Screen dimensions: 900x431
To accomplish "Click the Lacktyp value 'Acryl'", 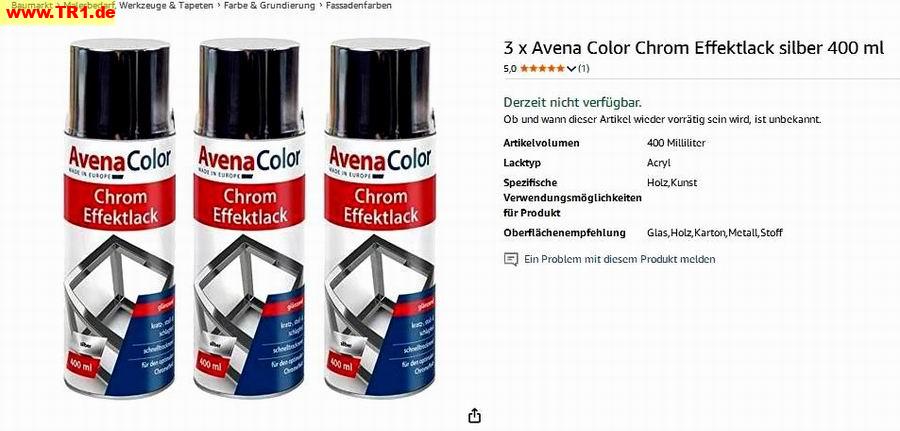I will [x=658, y=163].
